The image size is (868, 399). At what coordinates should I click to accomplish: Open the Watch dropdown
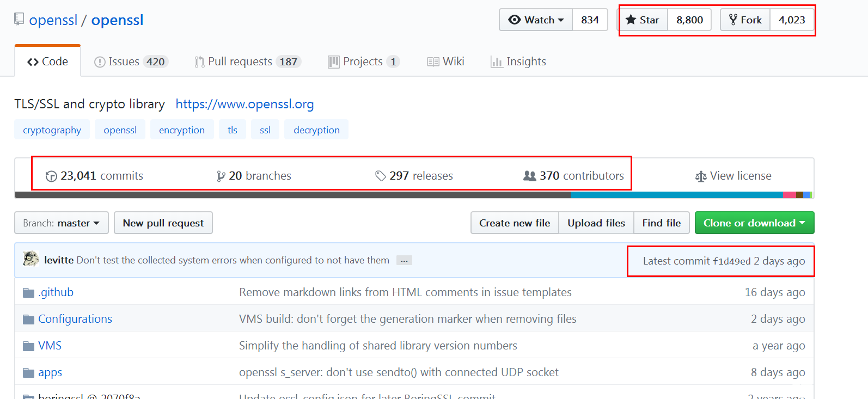(x=536, y=20)
